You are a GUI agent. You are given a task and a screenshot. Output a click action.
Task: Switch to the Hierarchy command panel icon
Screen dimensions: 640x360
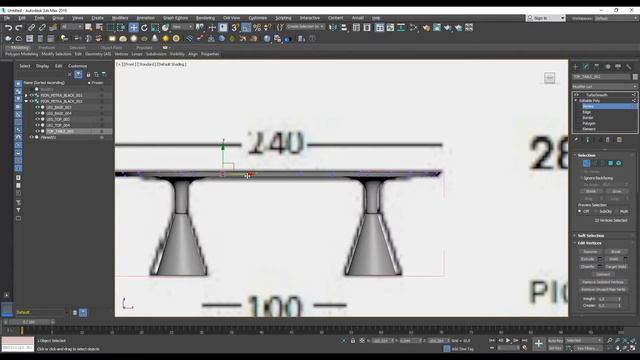(x=597, y=67)
